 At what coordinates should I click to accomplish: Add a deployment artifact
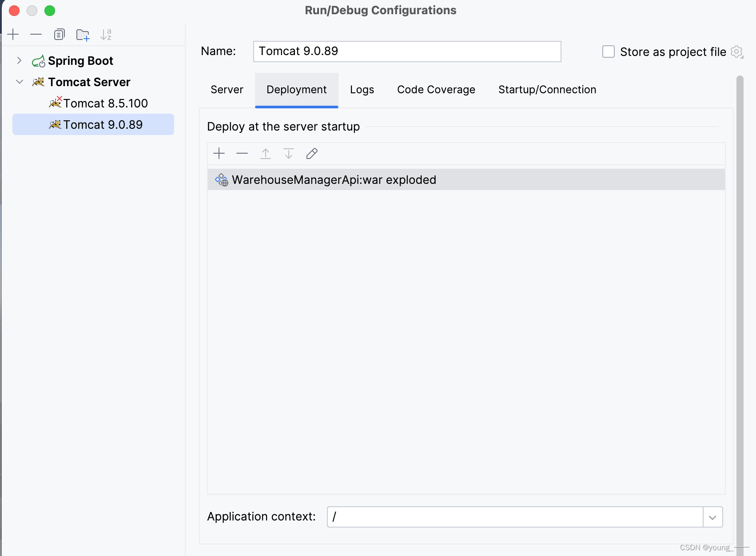click(x=219, y=154)
